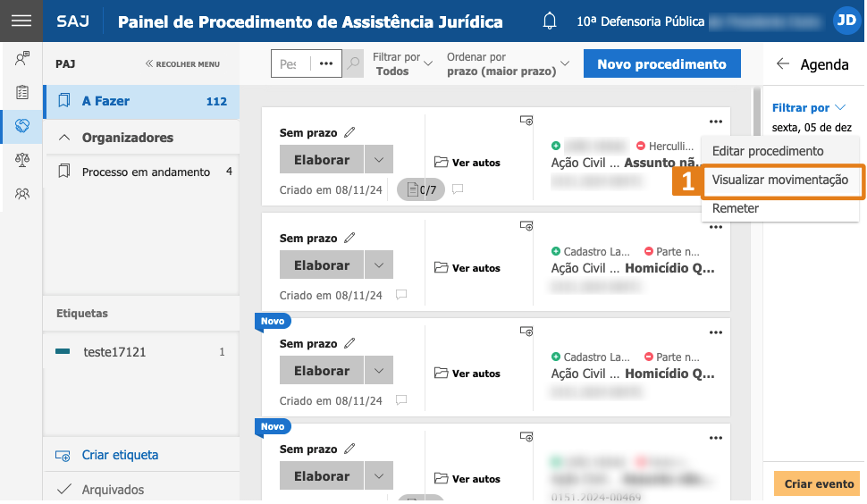The height and width of the screenshot is (504, 867).
Task: Open more options on first card
Action: [x=715, y=122]
